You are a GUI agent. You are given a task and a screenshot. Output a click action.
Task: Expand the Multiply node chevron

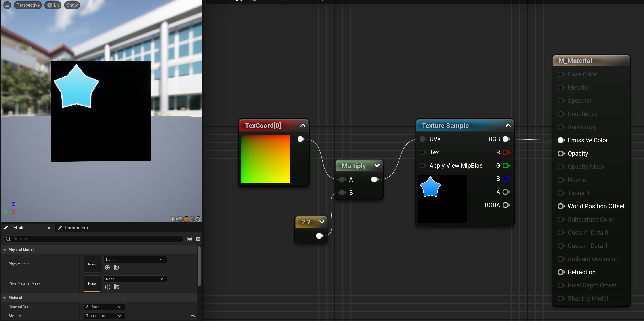377,166
